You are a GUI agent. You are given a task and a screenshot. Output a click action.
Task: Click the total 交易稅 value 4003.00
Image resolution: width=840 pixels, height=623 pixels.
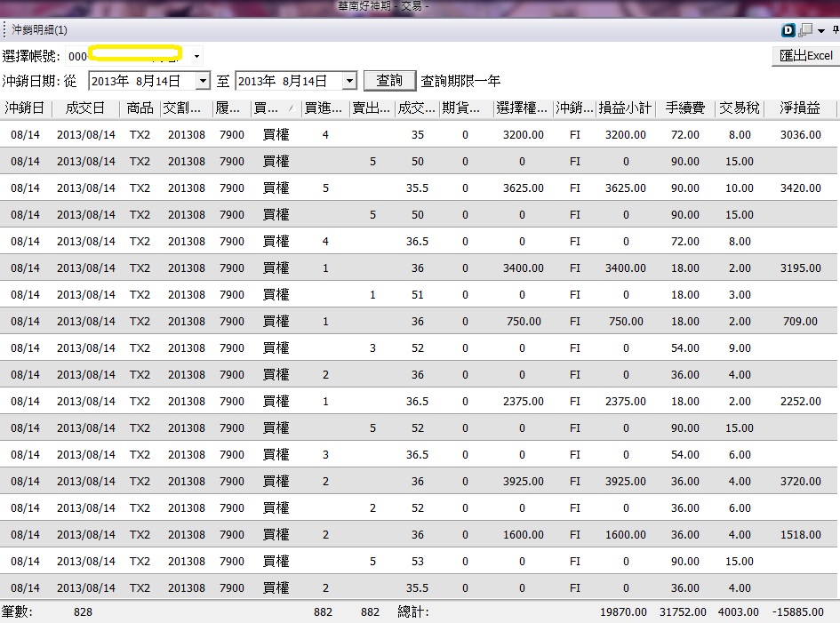[x=738, y=611]
